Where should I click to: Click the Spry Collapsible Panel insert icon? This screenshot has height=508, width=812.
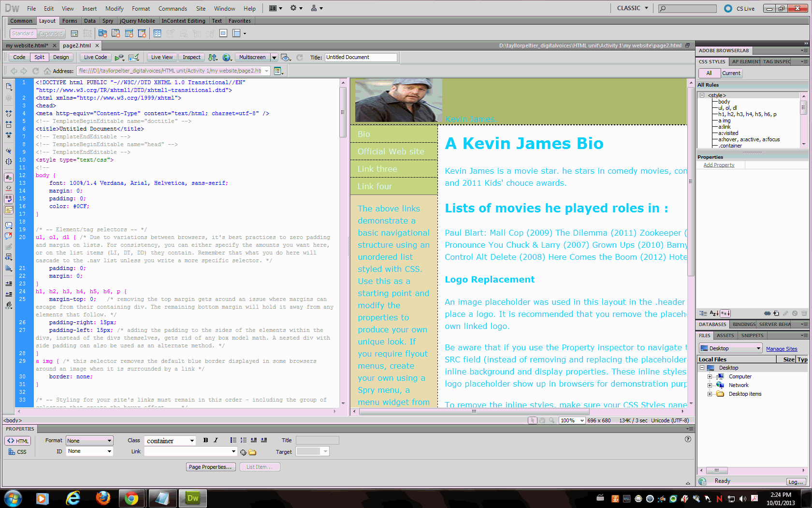142,33
